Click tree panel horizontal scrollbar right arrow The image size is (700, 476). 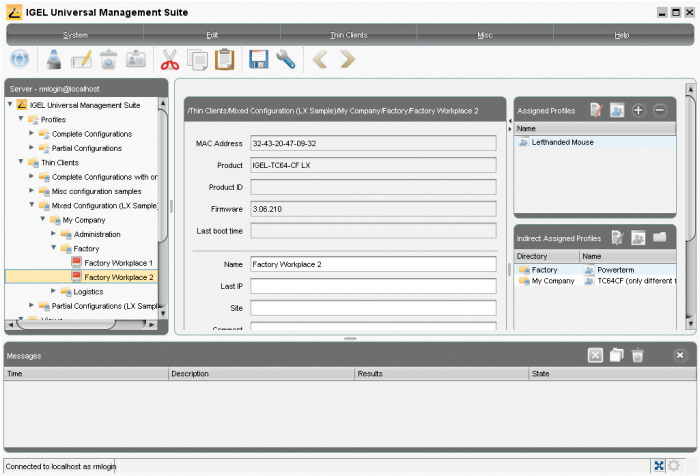click(152, 325)
